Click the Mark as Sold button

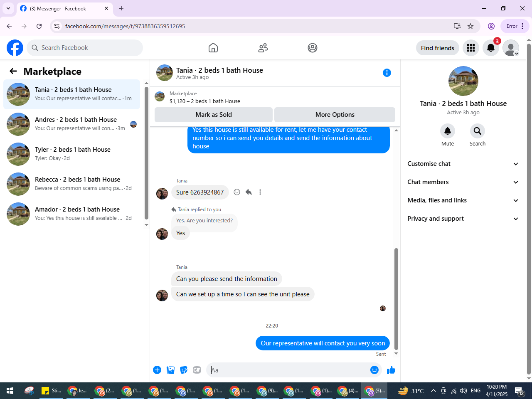[214, 115]
